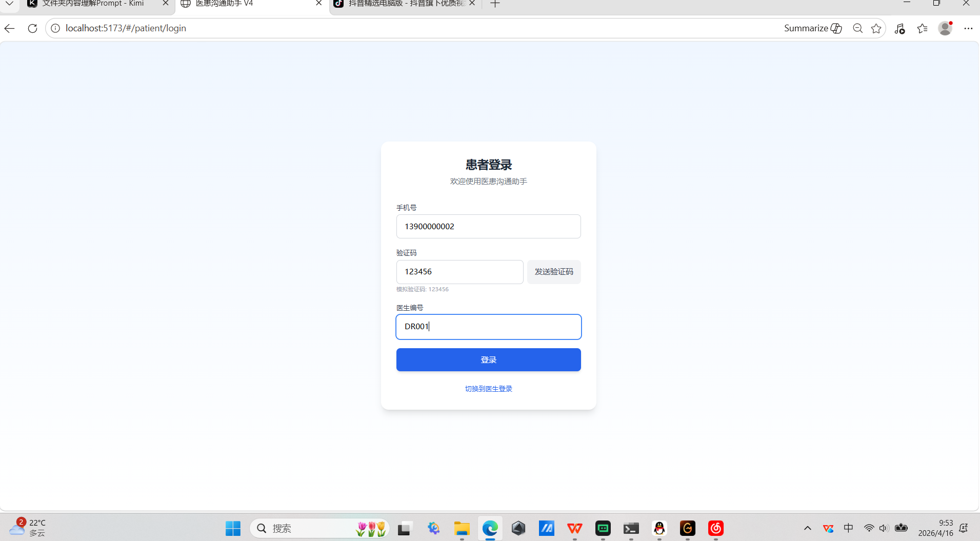Click the zoom out magnifier icon in address bar
The height and width of the screenshot is (541, 980).
[857, 28]
